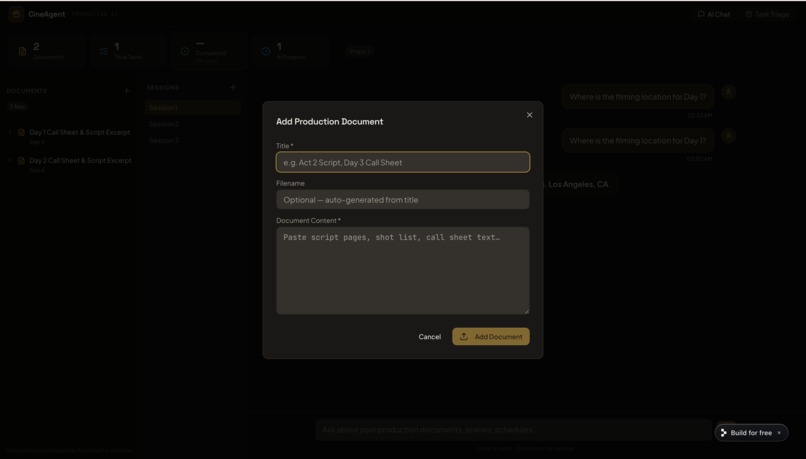The image size is (806, 459).
Task: Click the chat prompt input at bottom
Action: [513, 429]
